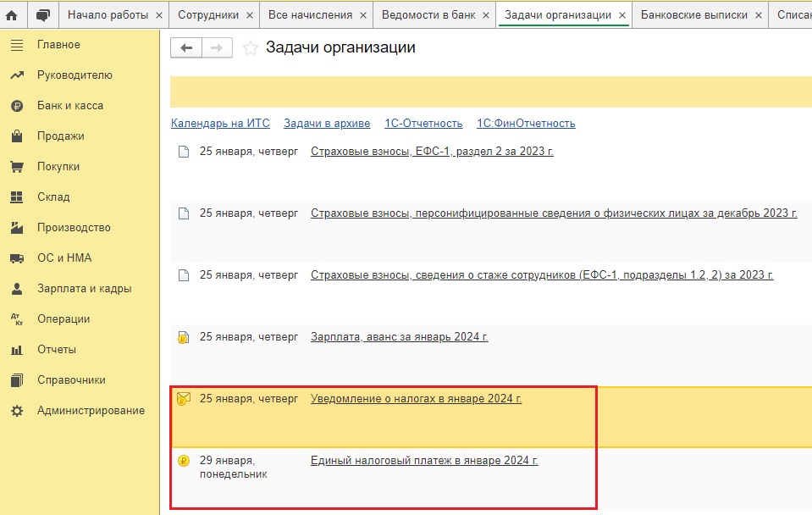Go back with the left arrow button
The image size is (812, 515).
click(x=186, y=47)
